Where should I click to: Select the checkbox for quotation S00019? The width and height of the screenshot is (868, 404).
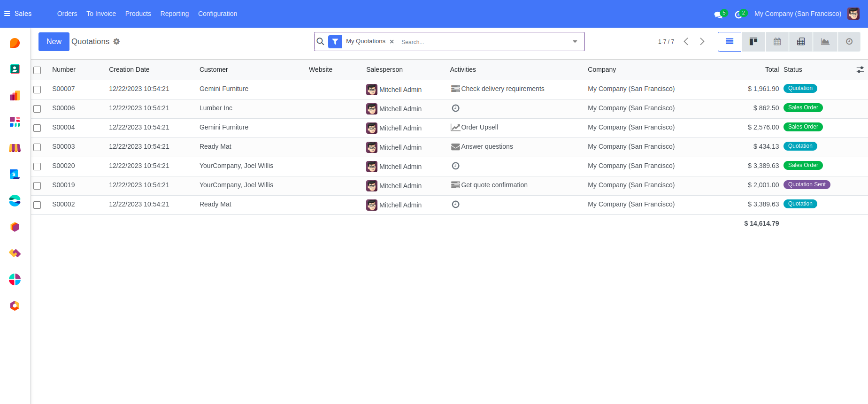37,186
